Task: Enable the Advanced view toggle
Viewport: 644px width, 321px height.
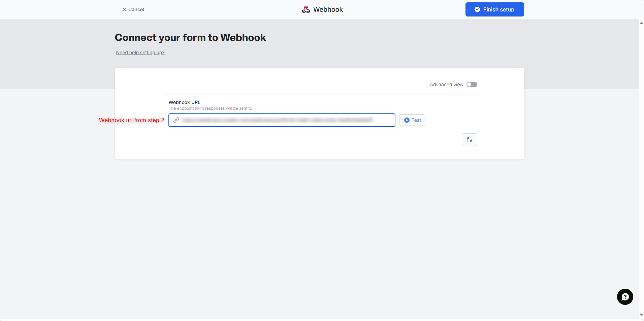Action: coord(472,84)
